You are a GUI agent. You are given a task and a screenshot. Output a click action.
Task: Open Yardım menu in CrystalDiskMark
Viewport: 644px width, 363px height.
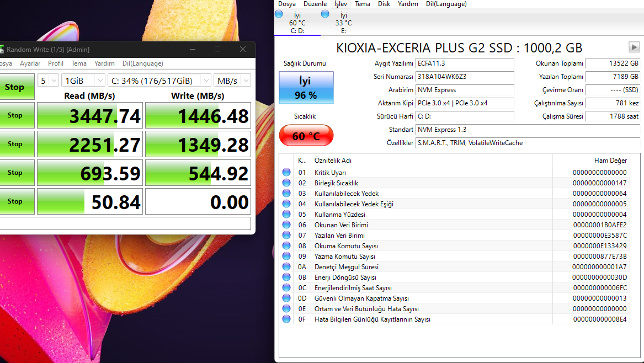click(104, 63)
